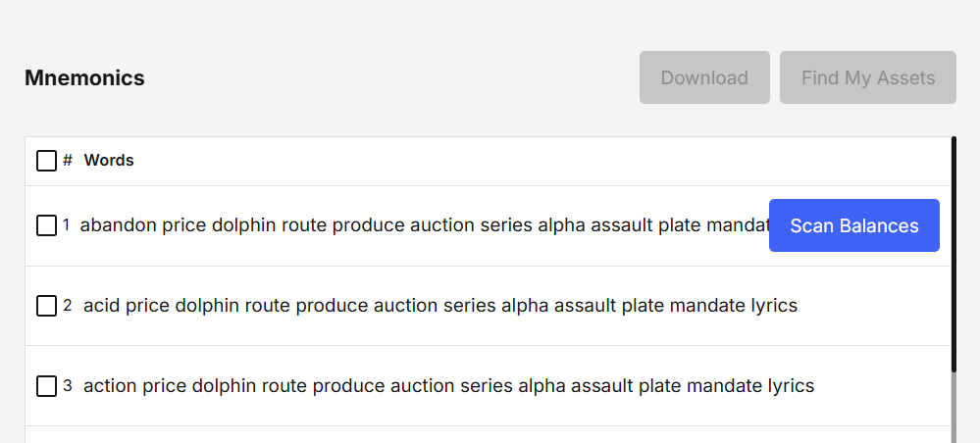This screenshot has width=980, height=443.
Task: Start Scan Balances for the first mnemonic
Action: 853,225
